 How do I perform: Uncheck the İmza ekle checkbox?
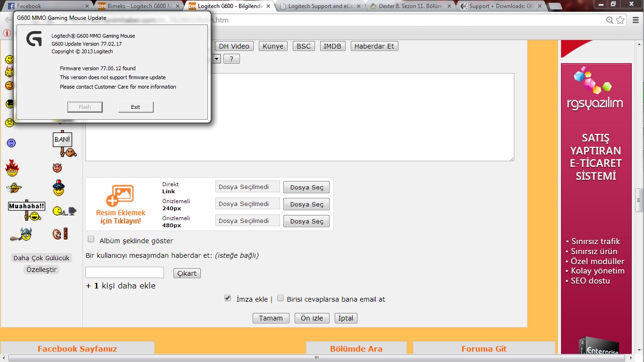pos(228,298)
